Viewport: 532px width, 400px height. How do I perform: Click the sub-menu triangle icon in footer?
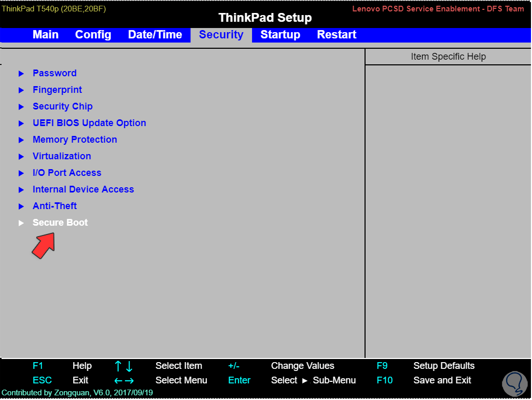(305, 381)
